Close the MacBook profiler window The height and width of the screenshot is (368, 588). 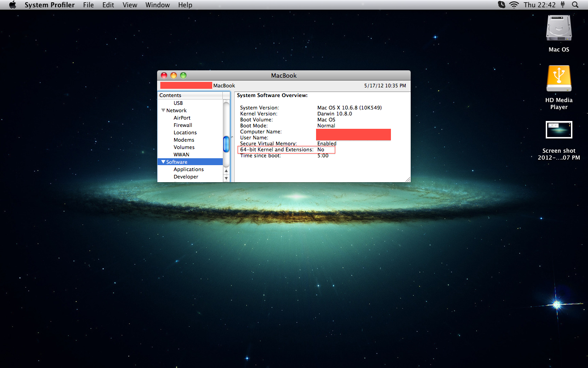164,75
